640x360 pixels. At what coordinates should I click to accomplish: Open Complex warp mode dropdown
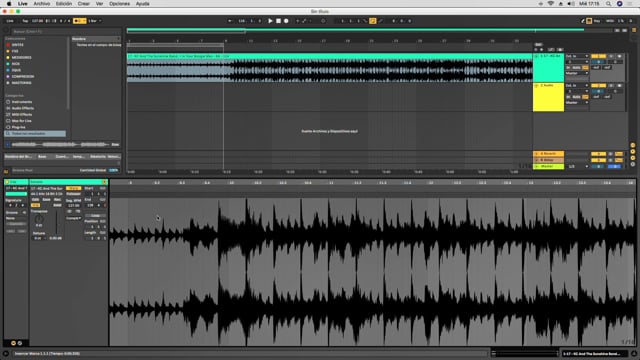click(73, 218)
